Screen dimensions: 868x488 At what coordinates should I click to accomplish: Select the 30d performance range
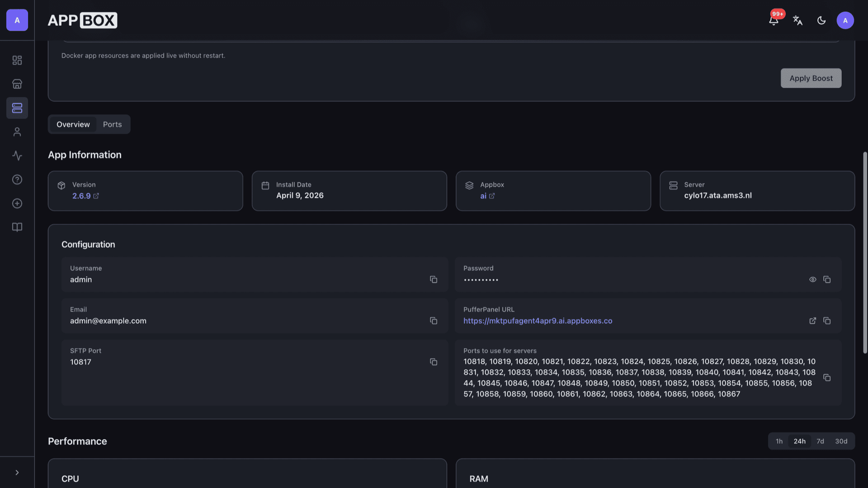tap(841, 441)
